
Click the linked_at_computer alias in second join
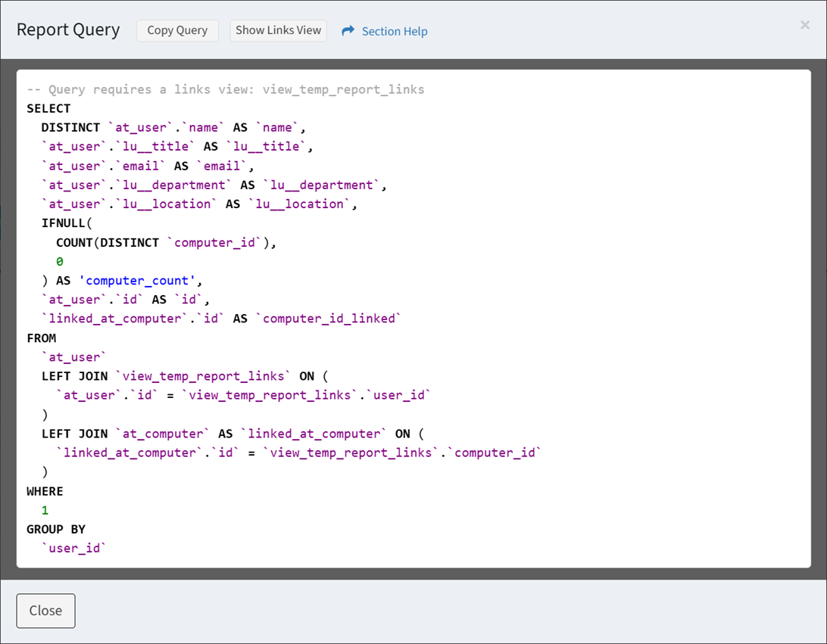pyautogui.click(x=314, y=434)
